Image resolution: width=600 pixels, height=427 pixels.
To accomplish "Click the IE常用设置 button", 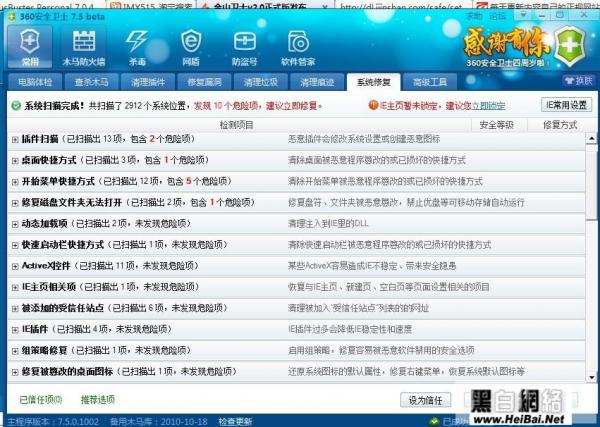I will 566,104.
